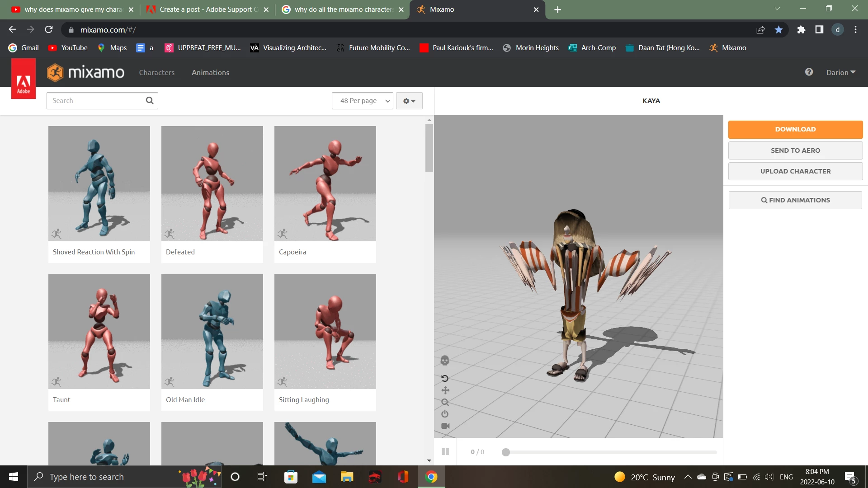Open the help question mark icon
Screen dimensions: 868x488
(809, 72)
